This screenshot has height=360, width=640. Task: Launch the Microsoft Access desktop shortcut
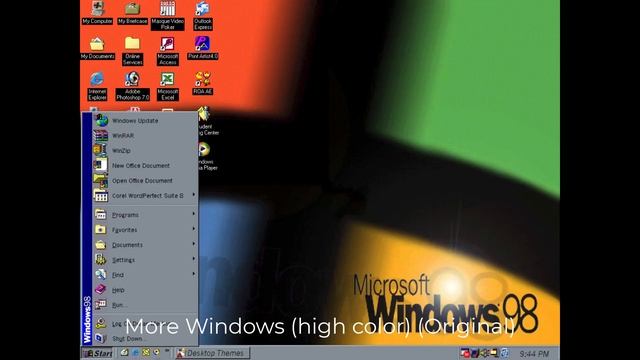(x=168, y=51)
